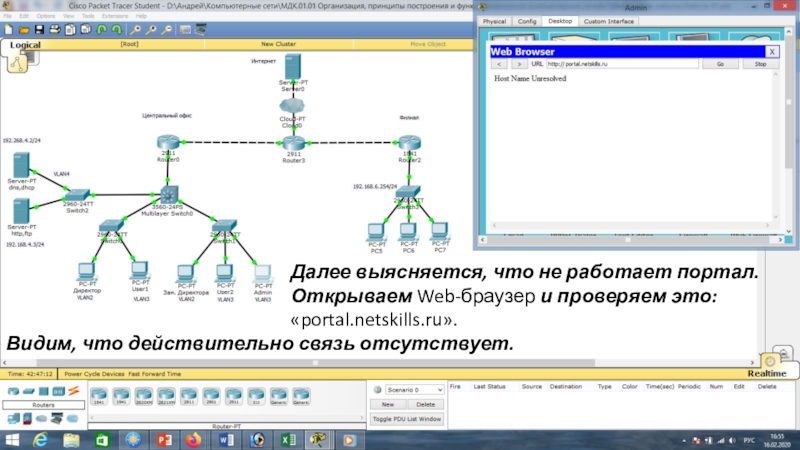Image resolution: width=800 pixels, height=450 pixels.
Task: Click the Redo green arrow icon
Action: click(117, 30)
